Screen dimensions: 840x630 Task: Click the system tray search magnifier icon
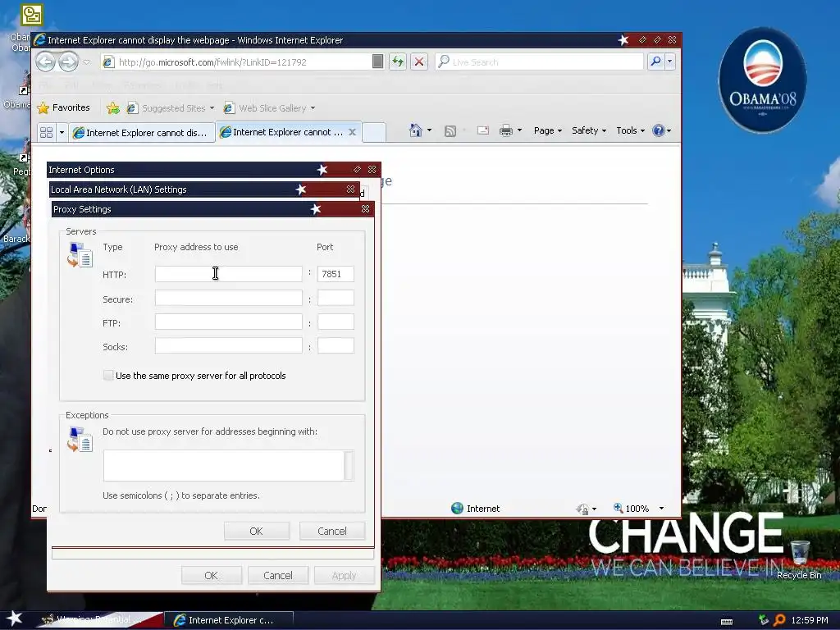(779, 620)
